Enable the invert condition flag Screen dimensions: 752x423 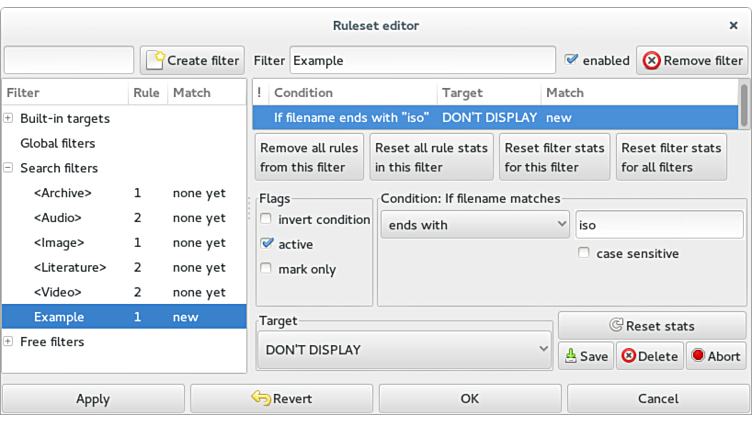click(x=266, y=219)
